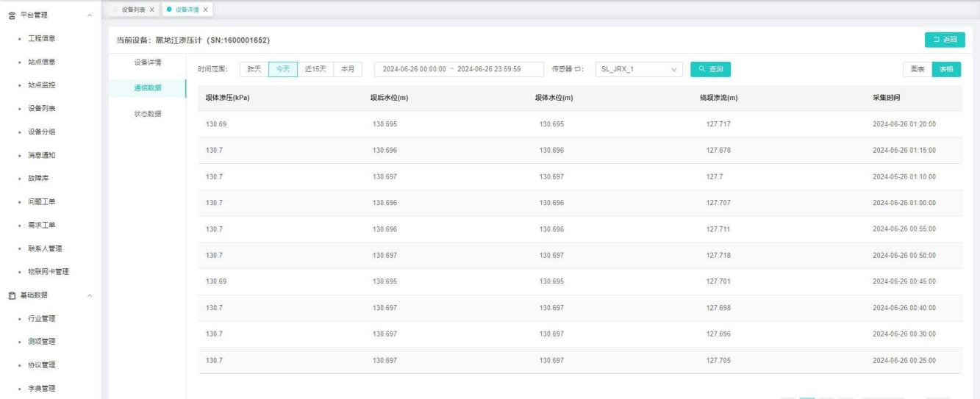The width and height of the screenshot is (980, 399).
Task: Close the 设备列表 tab
Action: click(151, 9)
